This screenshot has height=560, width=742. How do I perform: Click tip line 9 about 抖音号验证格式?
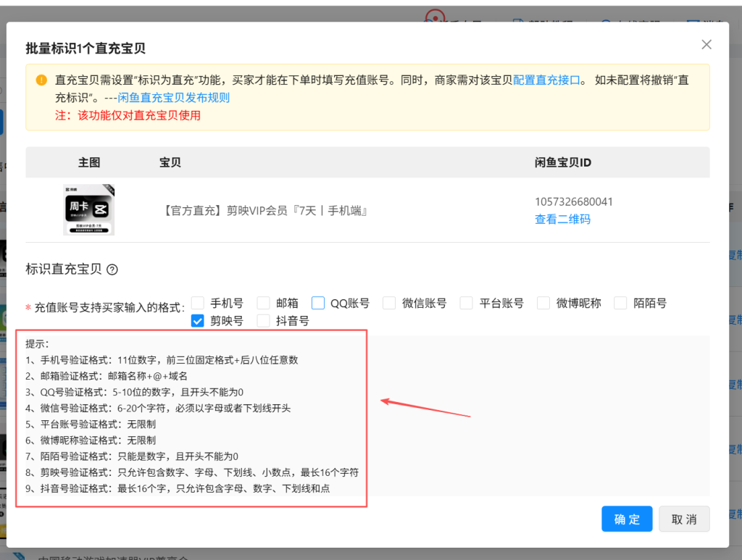pyautogui.click(x=178, y=488)
